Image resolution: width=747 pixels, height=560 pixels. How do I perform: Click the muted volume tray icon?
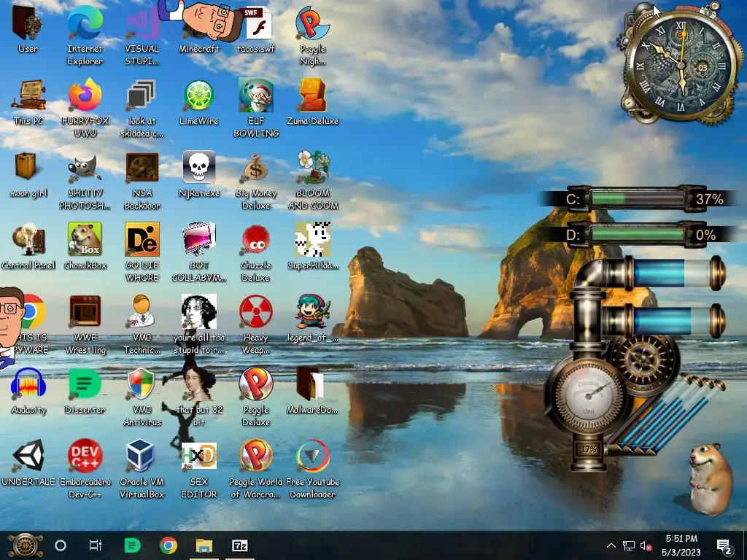(646, 545)
